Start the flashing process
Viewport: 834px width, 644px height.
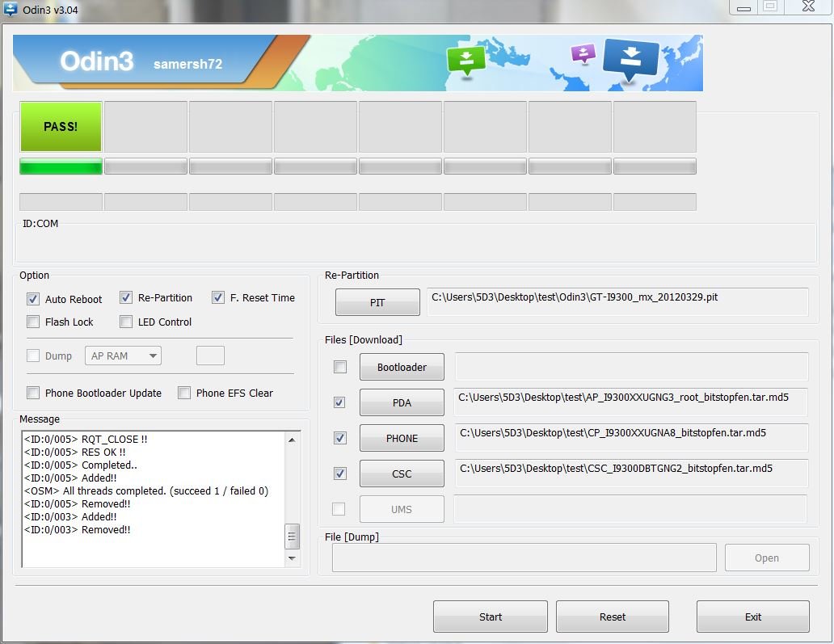pyautogui.click(x=491, y=617)
